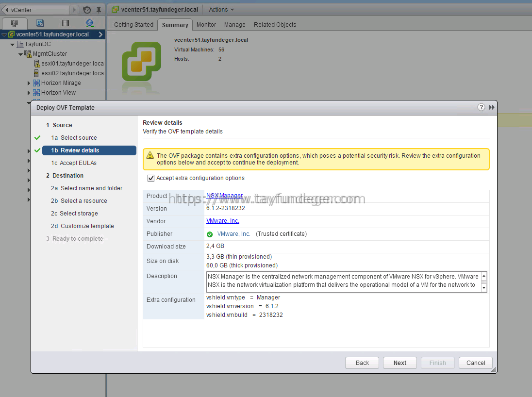Click the version value 6.1.2-2318232
Image resolution: width=532 pixels, height=397 pixels.
click(x=225, y=208)
